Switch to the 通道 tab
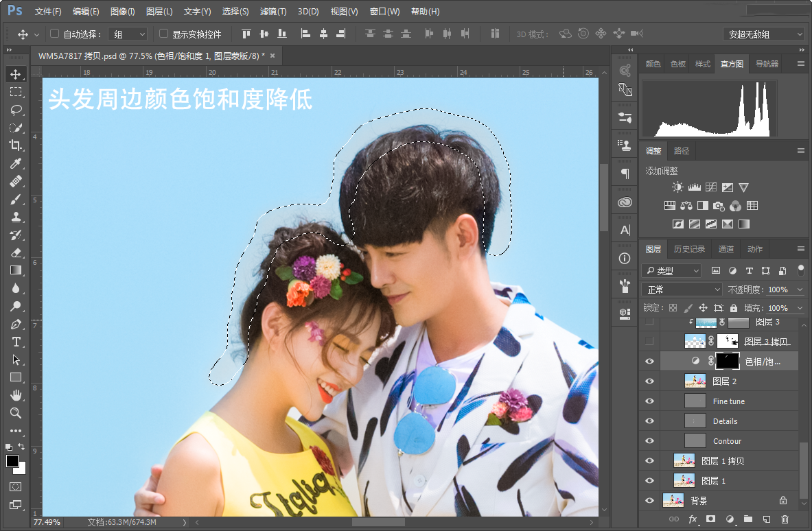 tap(726, 249)
